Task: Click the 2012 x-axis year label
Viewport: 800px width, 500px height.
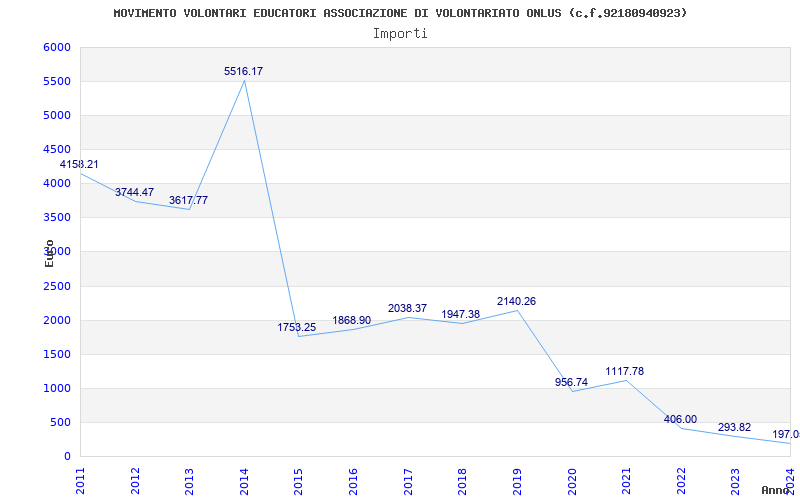Action: (x=135, y=482)
